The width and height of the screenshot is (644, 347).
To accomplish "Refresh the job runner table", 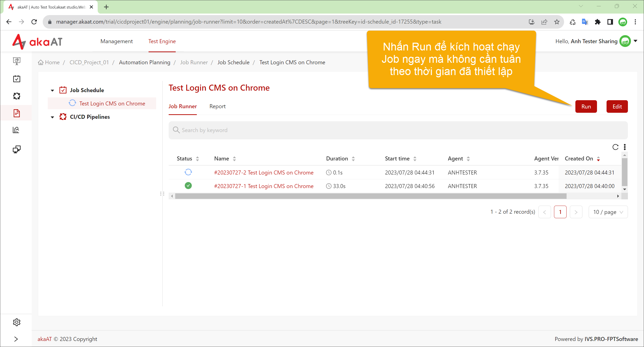I will point(615,147).
